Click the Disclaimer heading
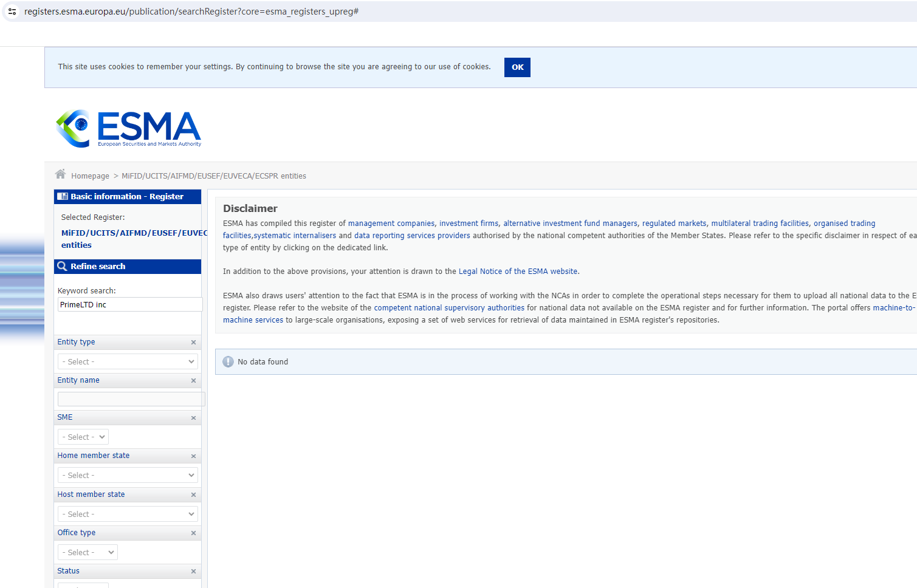The image size is (917, 588). click(250, 208)
